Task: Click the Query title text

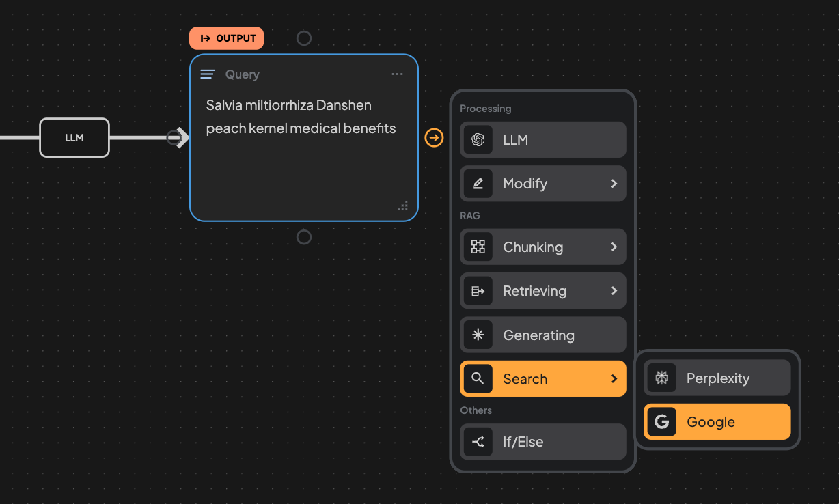Action: pyautogui.click(x=243, y=74)
